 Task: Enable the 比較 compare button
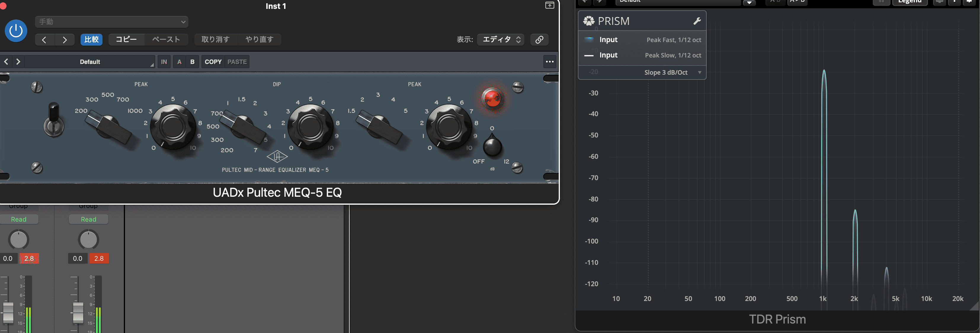[x=91, y=40]
